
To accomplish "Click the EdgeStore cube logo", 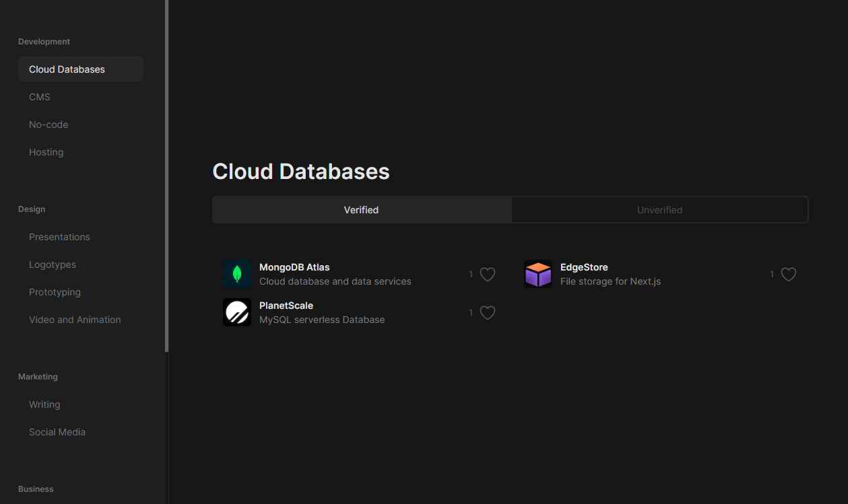I will 538,274.
